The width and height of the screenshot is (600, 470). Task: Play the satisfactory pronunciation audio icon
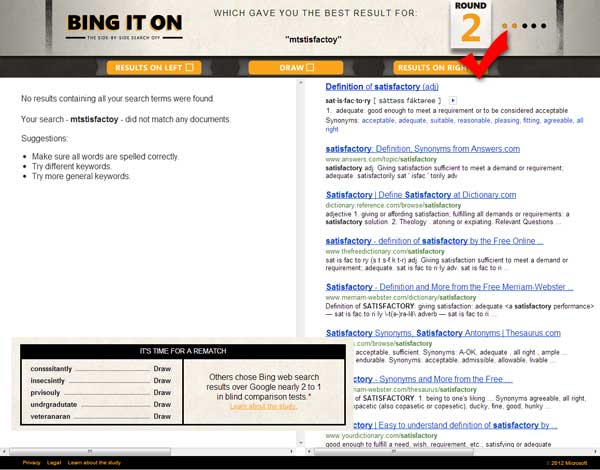453,101
